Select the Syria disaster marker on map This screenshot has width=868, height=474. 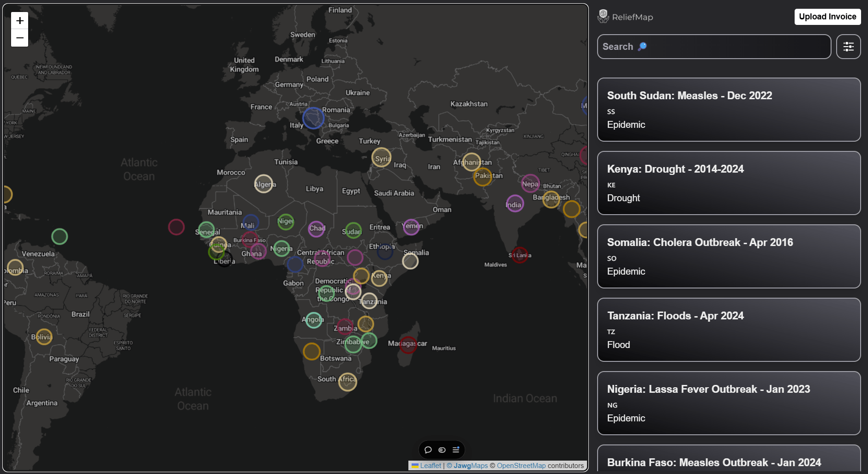[381, 157]
